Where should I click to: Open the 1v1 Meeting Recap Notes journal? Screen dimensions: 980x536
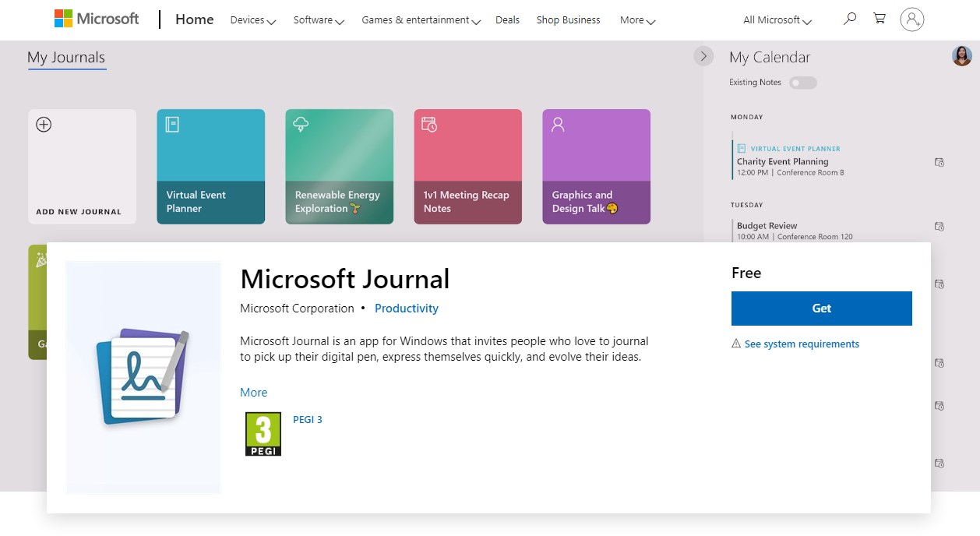pos(468,167)
